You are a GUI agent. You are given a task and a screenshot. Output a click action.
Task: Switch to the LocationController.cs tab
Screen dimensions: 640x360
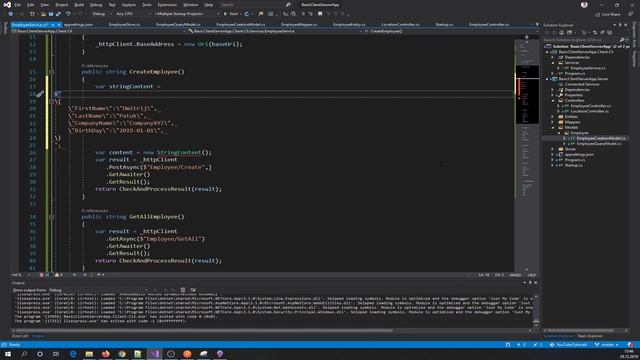pyautogui.click(x=400, y=24)
